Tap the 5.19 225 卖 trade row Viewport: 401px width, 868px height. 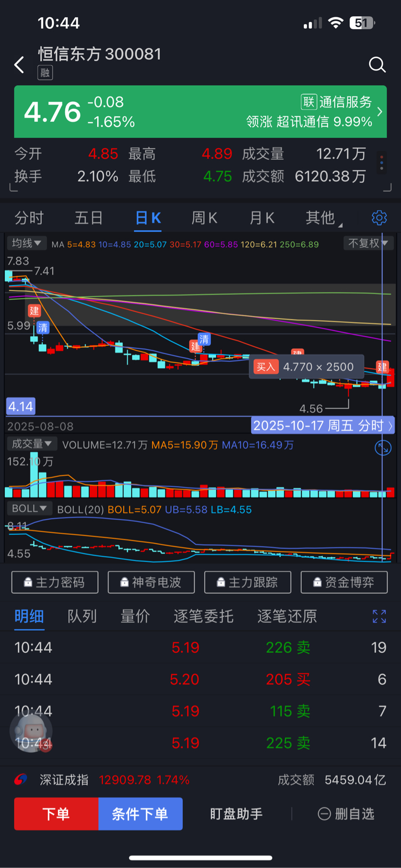(x=200, y=743)
